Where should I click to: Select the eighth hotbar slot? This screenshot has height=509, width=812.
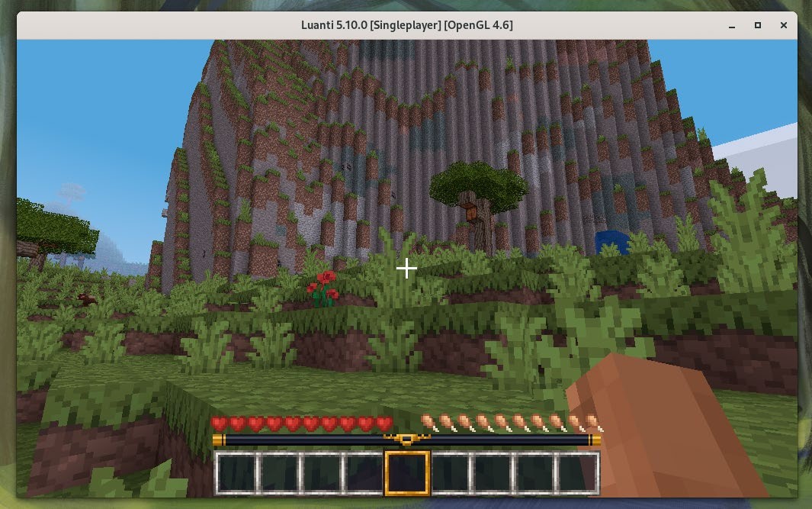coord(535,473)
